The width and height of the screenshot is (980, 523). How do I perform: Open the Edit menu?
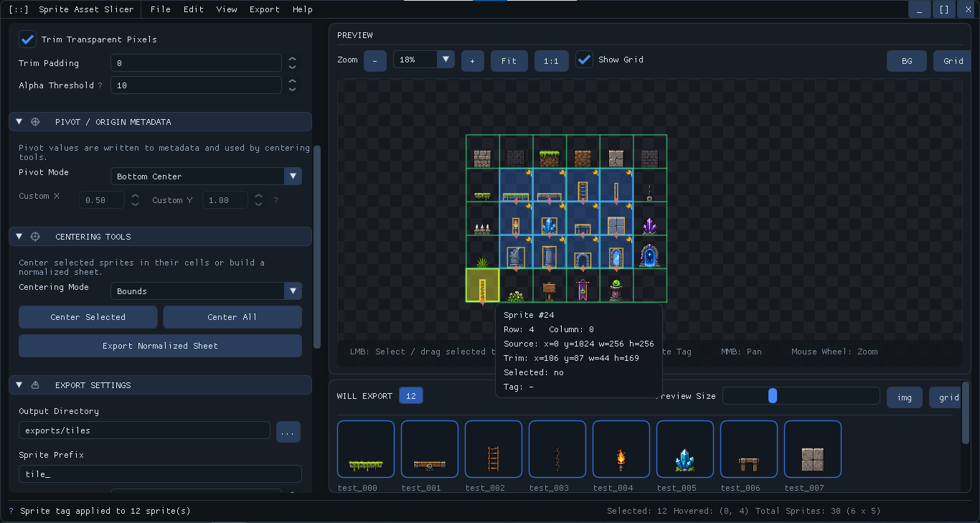[x=194, y=9]
